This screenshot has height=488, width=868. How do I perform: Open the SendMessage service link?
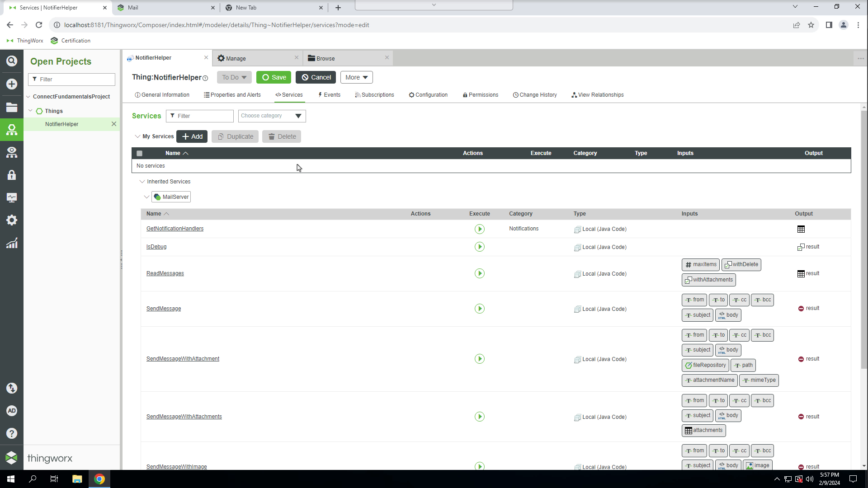(x=164, y=309)
